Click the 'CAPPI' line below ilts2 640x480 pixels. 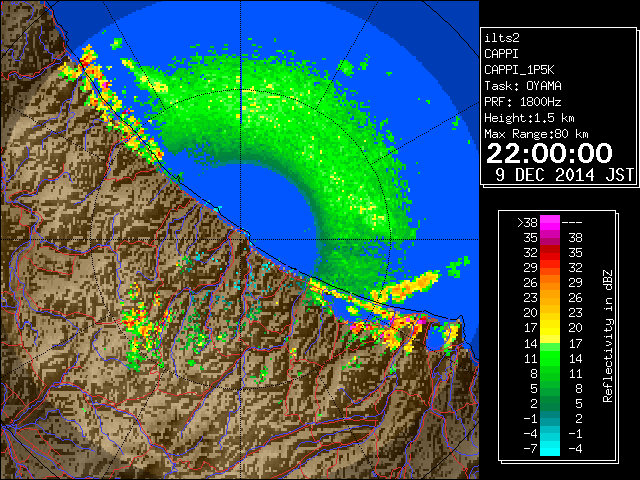click(502, 54)
